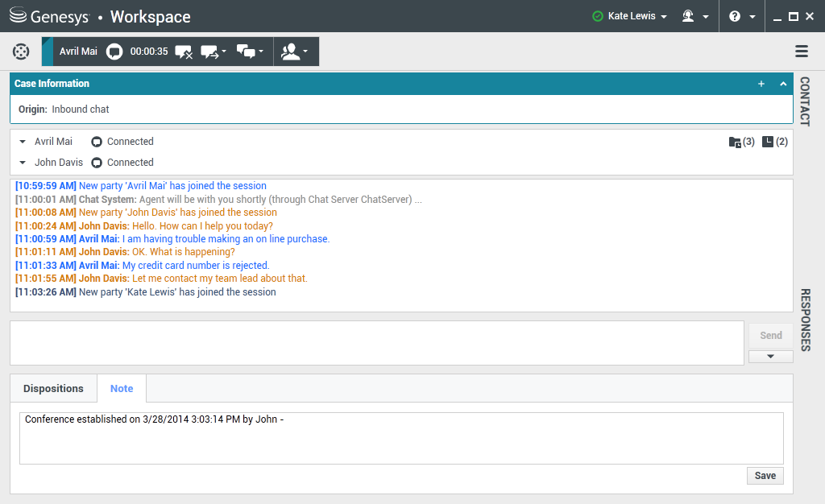The height and width of the screenshot is (504, 825).
Task: Open the help question mark menu
Action: click(x=741, y=16)
